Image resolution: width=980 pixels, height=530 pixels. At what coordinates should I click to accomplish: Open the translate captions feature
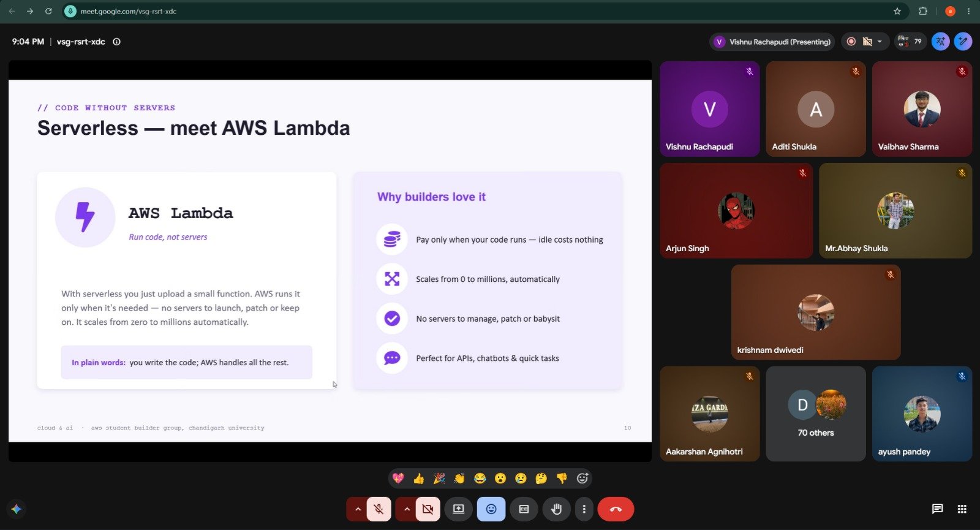(x=941, y=42)
